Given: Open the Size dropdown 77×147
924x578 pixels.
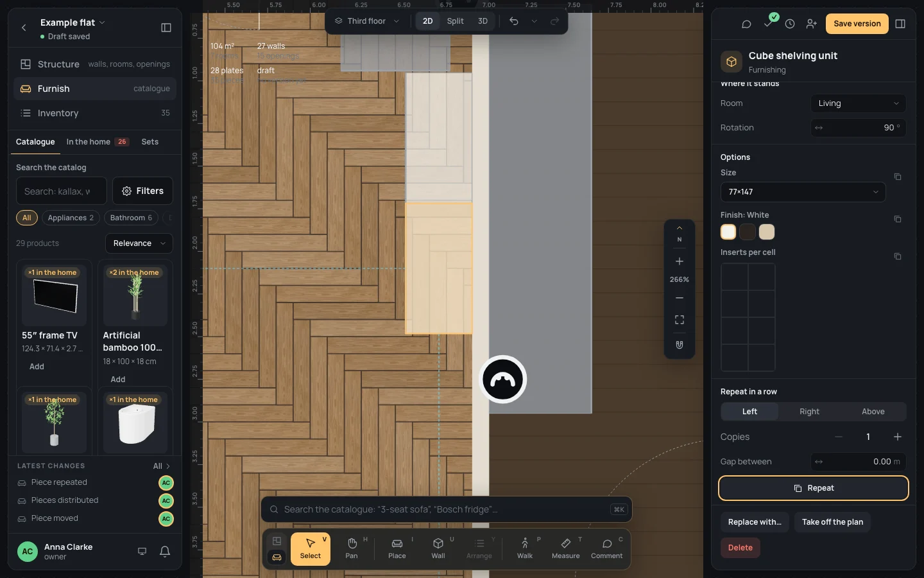Looking at the screenshot, I should pyautogui.click(x=803, y=192).
